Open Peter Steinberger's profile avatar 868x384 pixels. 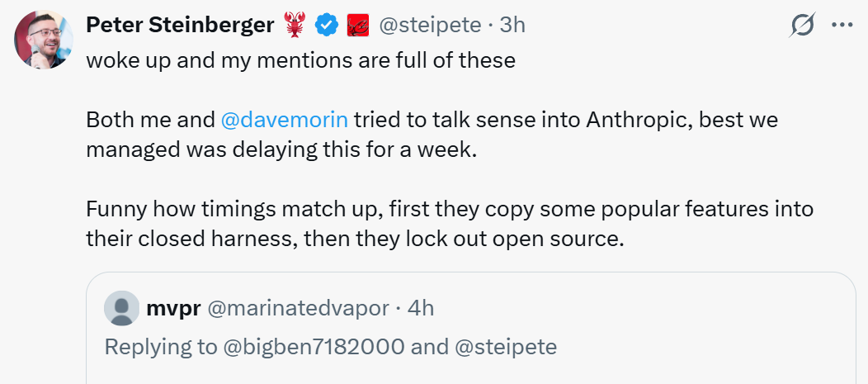click(x=45, y=40)
